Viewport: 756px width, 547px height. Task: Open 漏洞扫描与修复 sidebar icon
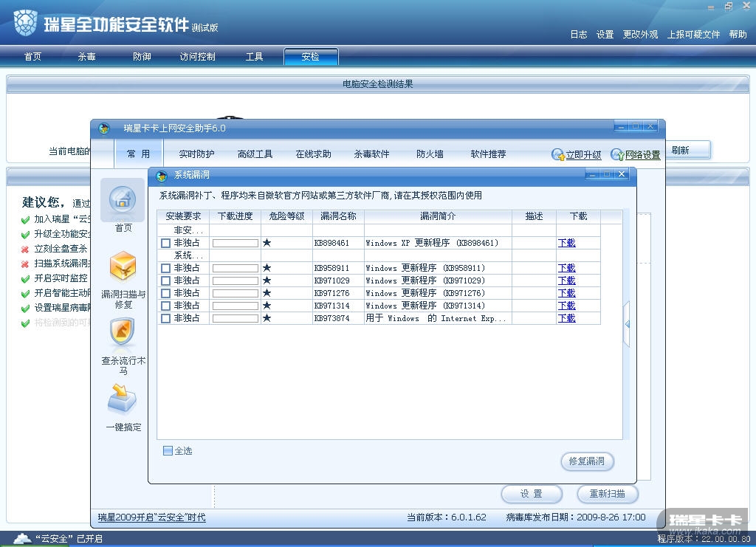pos(123,266)
